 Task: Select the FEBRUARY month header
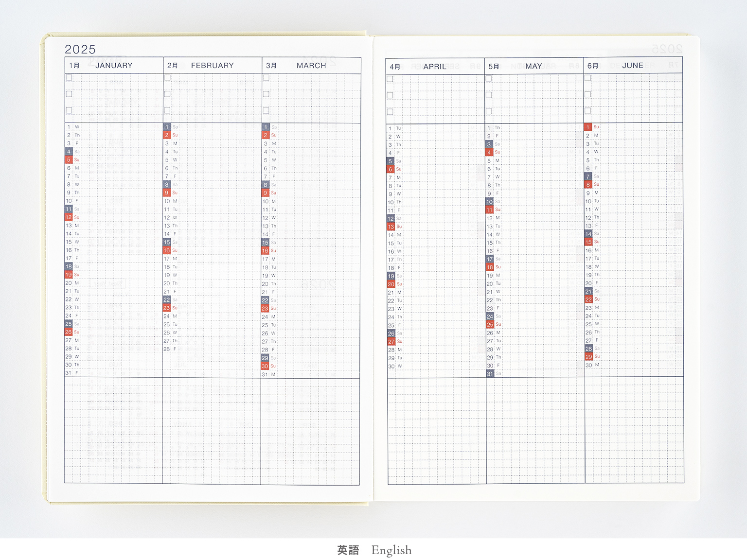point(212,66)
